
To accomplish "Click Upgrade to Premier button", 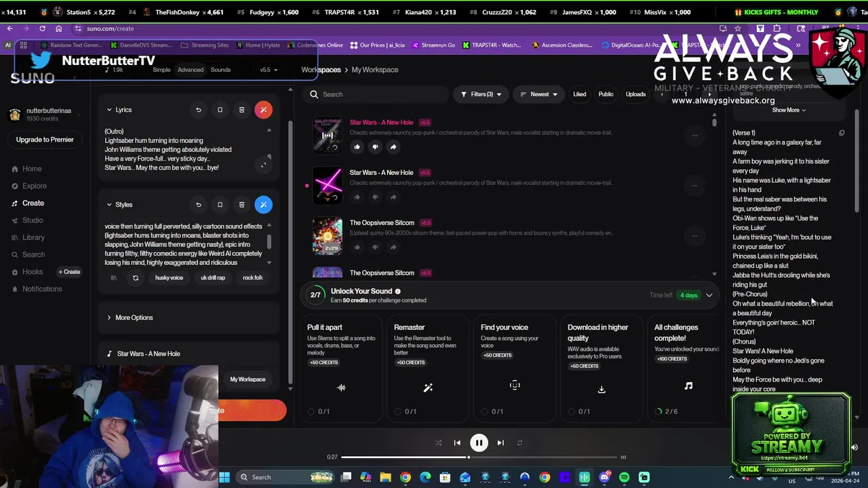I will [45, 140].
